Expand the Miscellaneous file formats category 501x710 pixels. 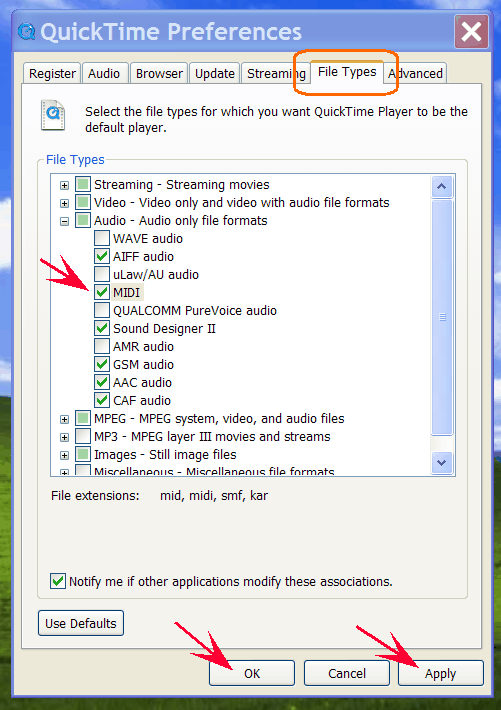tap(64, 472)
